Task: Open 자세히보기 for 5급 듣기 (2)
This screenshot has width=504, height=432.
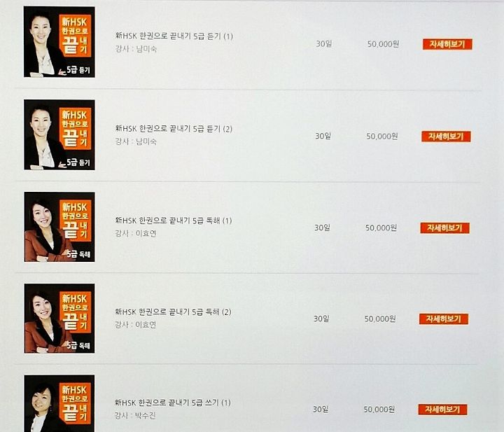Action: coord(446,137)
